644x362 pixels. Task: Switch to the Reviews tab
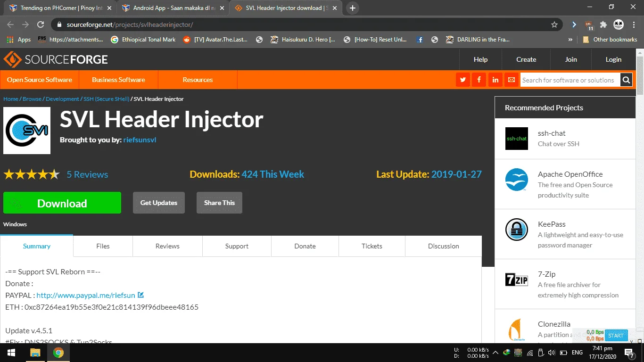(x=167, y=246)
